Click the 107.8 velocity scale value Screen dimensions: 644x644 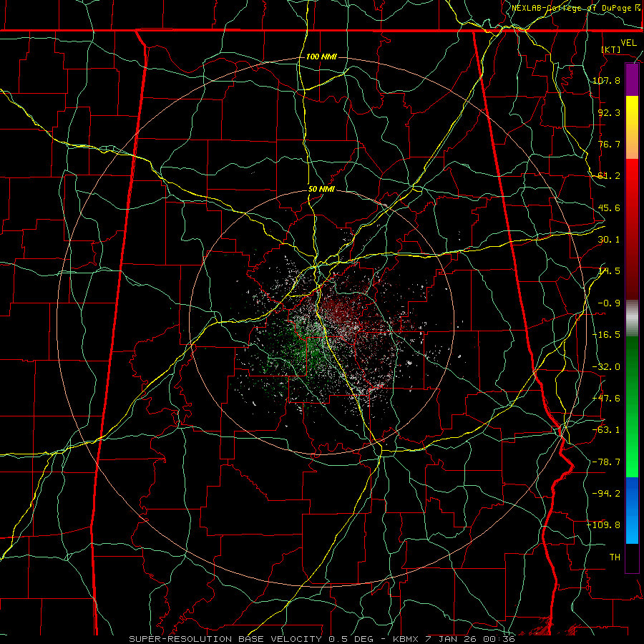tap(606, 80)
